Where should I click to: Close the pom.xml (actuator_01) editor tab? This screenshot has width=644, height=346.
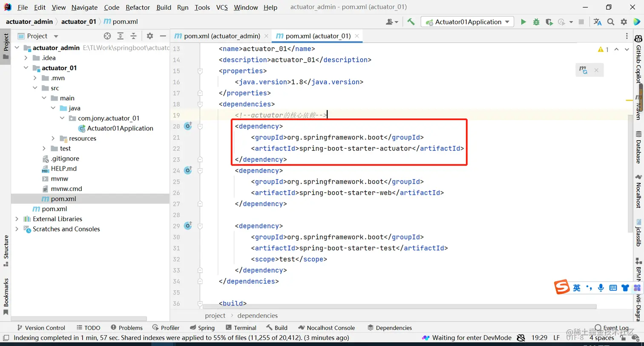[x=357, y=36]
